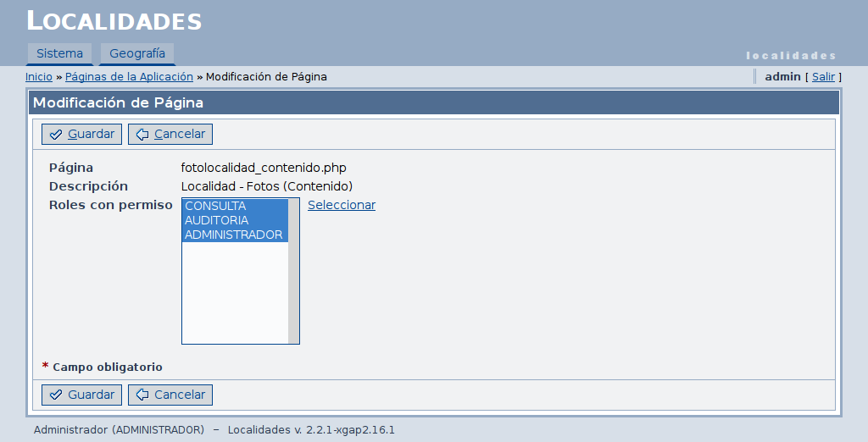Click the checkmark icon on top Guardar button
The image size is (868, 442).
56,135
